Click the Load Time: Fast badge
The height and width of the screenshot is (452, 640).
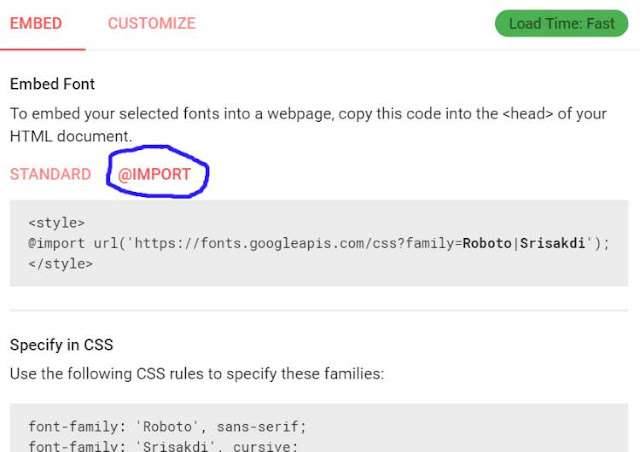pos(561,23)
